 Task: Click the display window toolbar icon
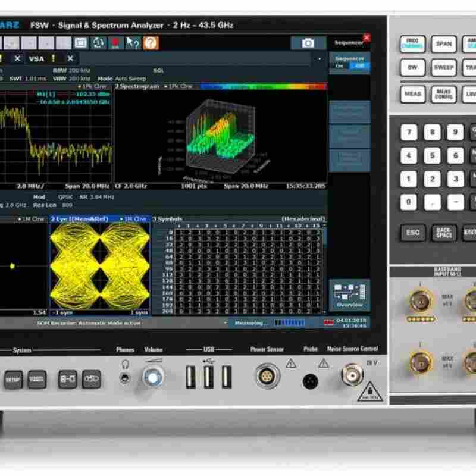pos(81,43)
